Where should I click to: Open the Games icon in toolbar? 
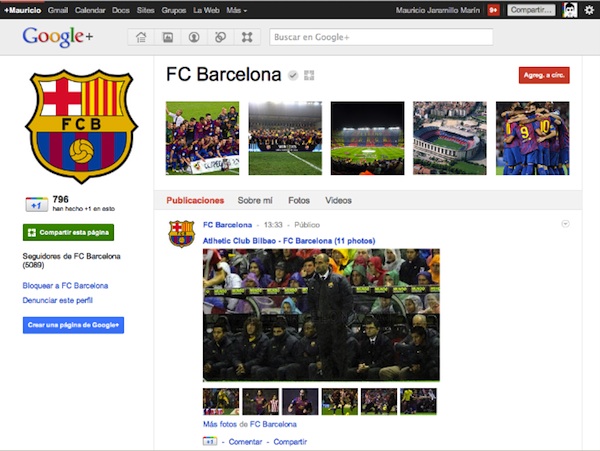(247, 37)
